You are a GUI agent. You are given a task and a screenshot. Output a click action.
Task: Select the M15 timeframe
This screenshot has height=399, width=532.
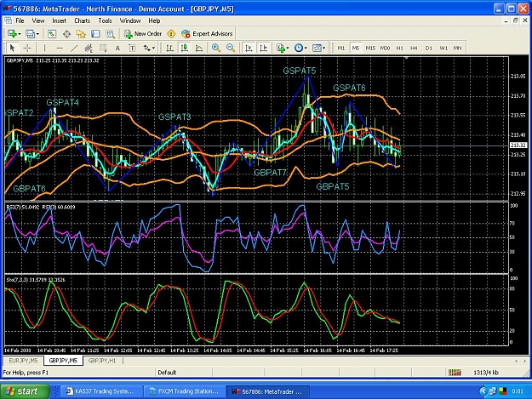370,48
